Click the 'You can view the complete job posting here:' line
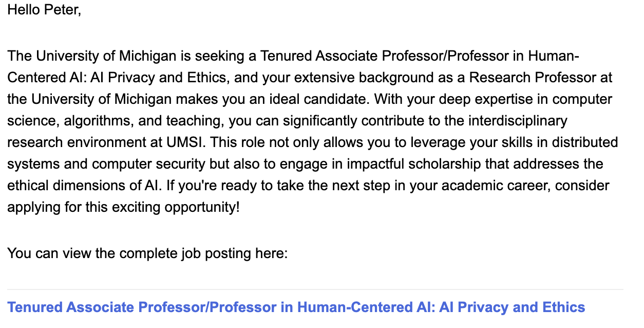 [x=147, y=253]
